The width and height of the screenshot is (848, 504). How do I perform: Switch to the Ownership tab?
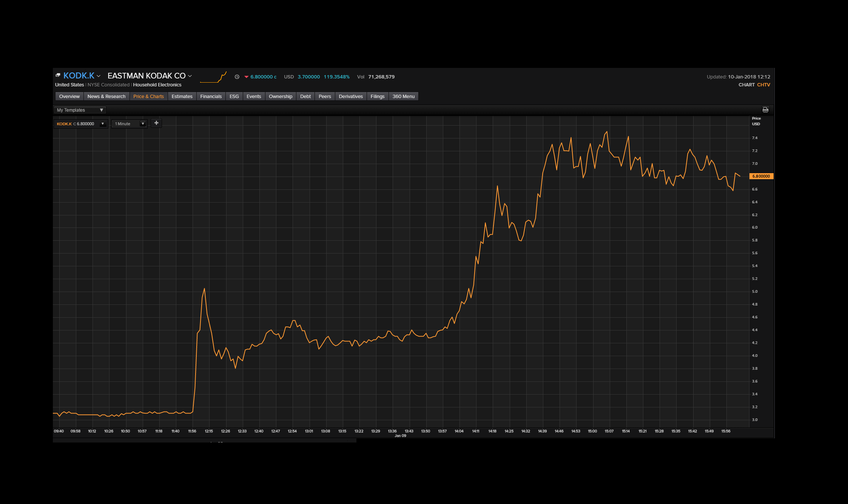coord(280,96)
